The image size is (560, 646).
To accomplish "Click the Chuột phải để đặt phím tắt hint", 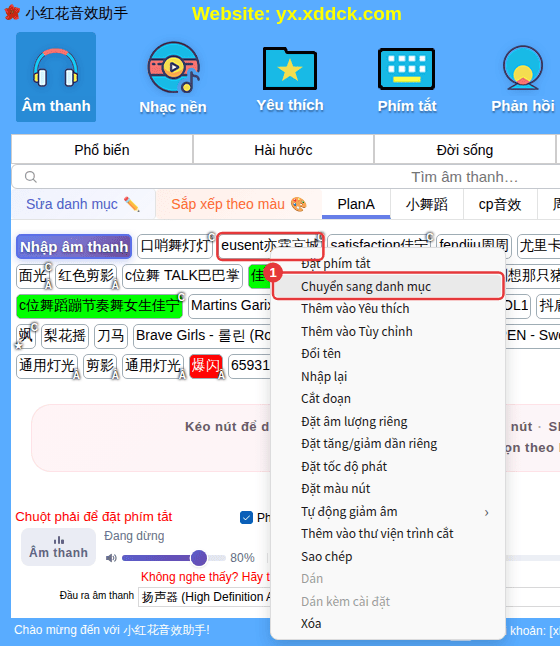I will pos(94,517).
